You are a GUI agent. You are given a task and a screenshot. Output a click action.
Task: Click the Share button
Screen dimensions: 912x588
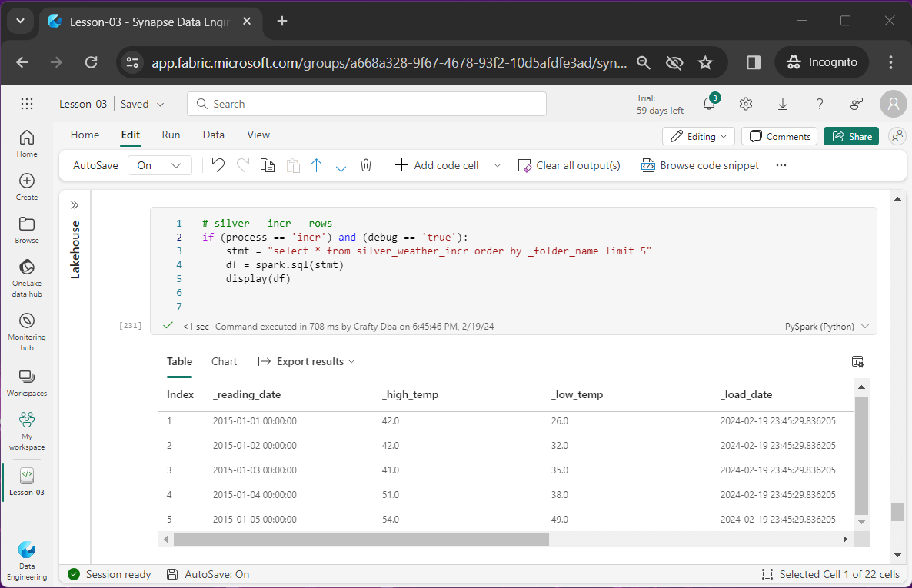click(x=852, y=136)
